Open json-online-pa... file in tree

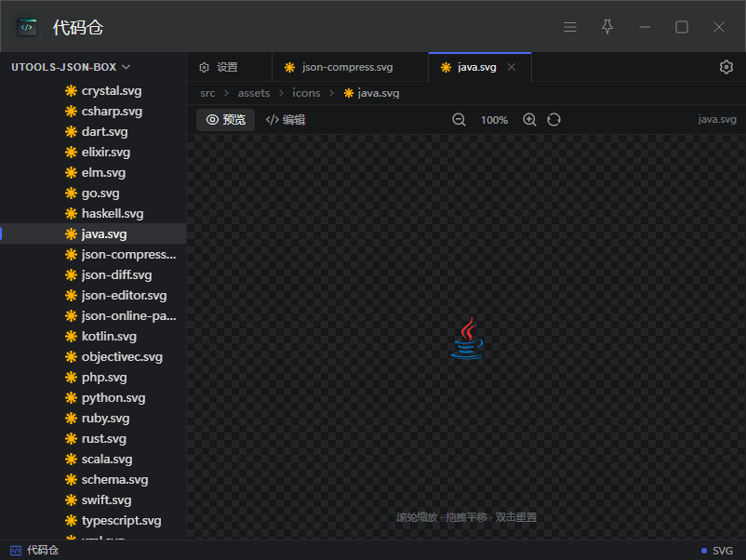93,316
